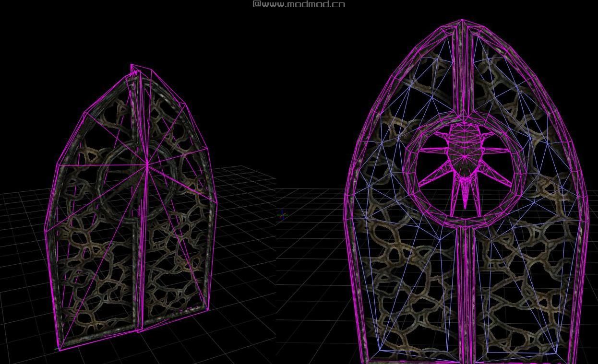Select the low-poly gothic window model on the left

131,207
